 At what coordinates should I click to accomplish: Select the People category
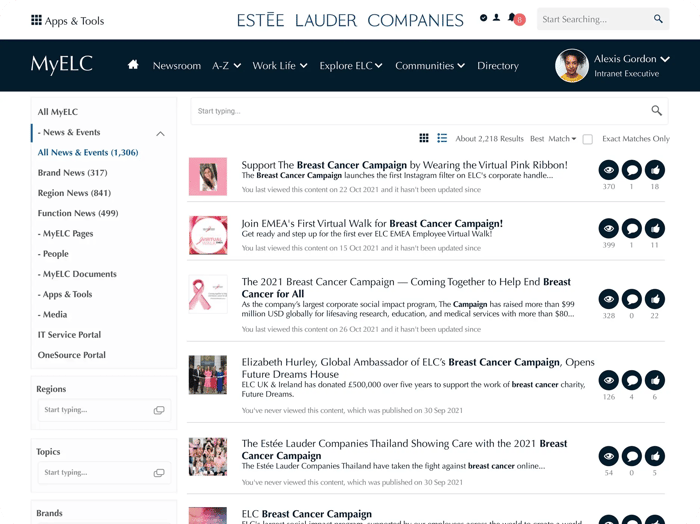click(53, 254)
